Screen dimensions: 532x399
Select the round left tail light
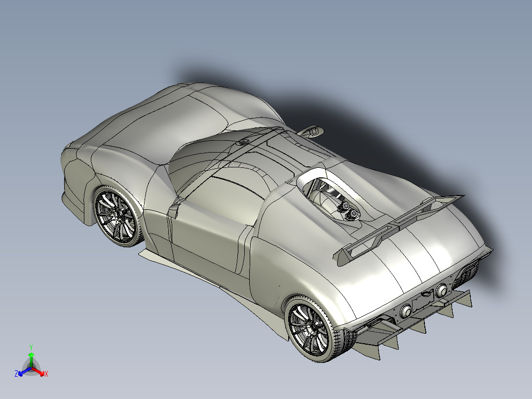(x=406, y=311)
